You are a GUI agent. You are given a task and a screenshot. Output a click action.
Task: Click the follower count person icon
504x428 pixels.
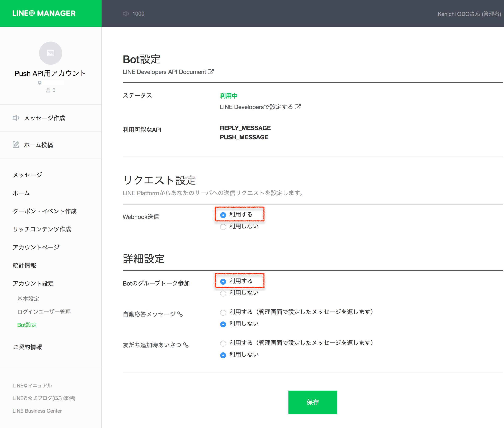click(48, 90)
